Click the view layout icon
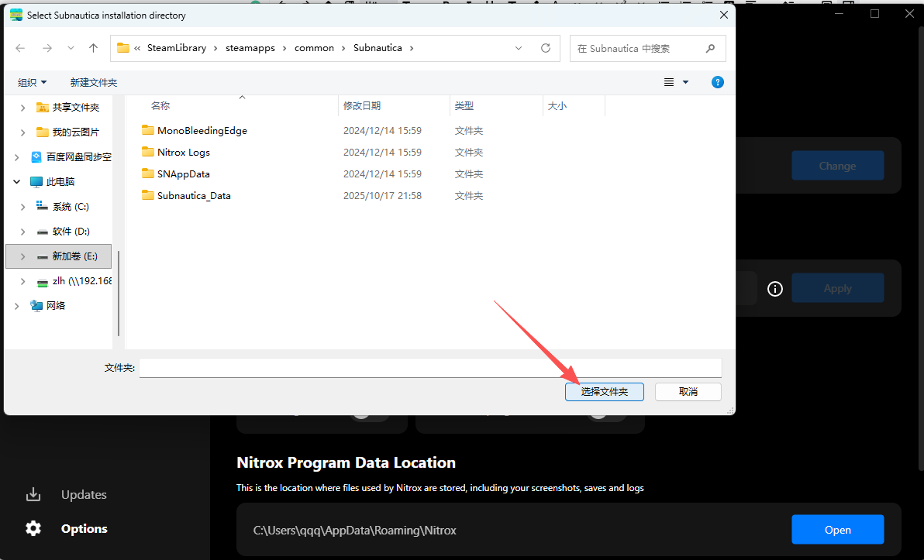The image size is (924, 560). tap(669, 82)
